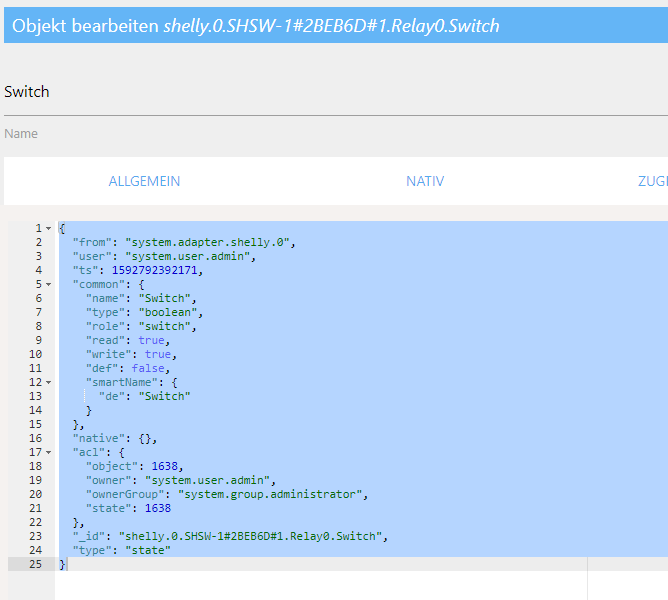Click the "_id" value shelly.0.SHSW-1#2BEB6D#1.Relay0.Switch
668x600 pixels.
(x=250, y=536)
